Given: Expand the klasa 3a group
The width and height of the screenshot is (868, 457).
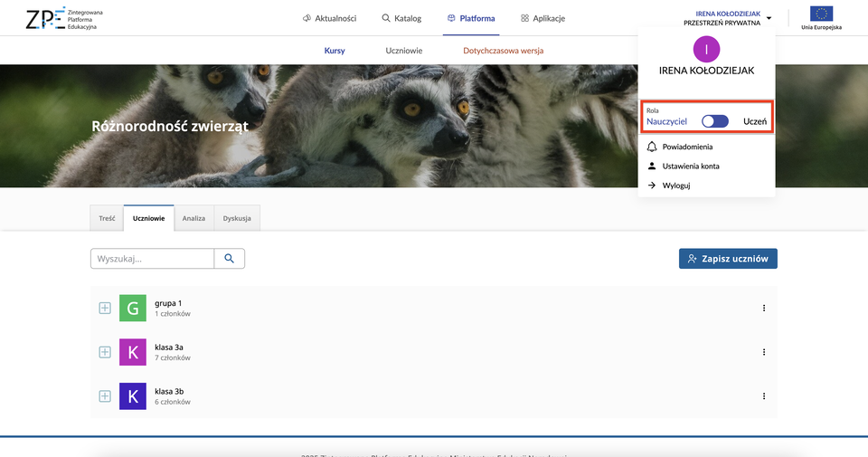Looking at the screenshot, I should click(105, 352).
